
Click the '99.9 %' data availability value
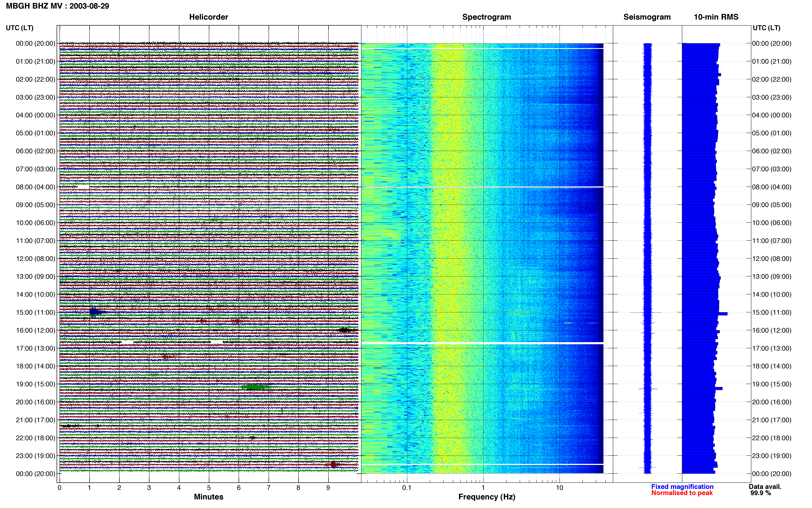click(x=761, y=493)
